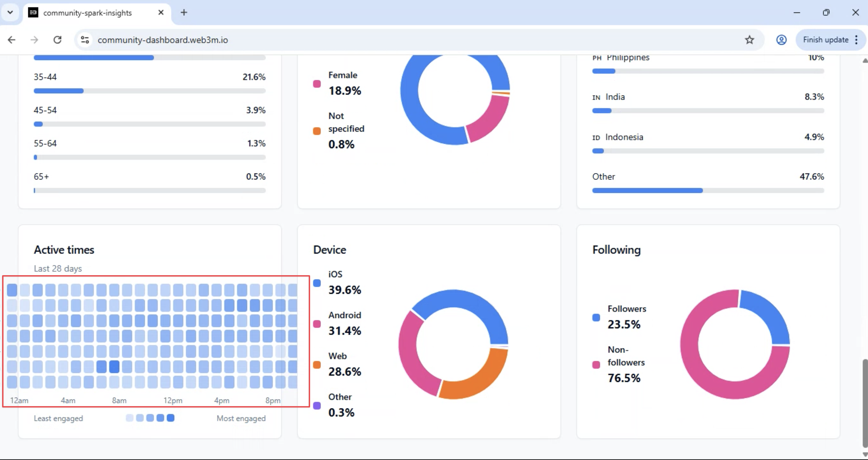Expand the tab search dropdown chevron
Viewport: 868px width, 460px height.
(x=10, y=12)
